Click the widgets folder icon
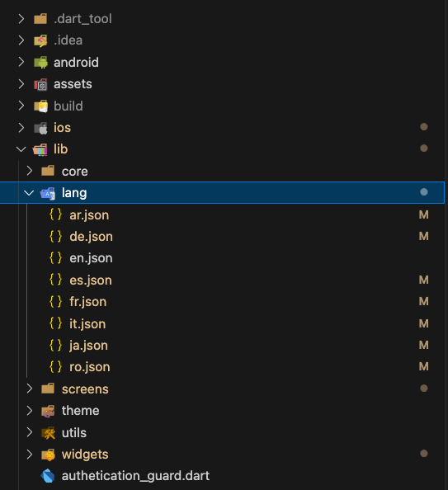 point(48,455)
